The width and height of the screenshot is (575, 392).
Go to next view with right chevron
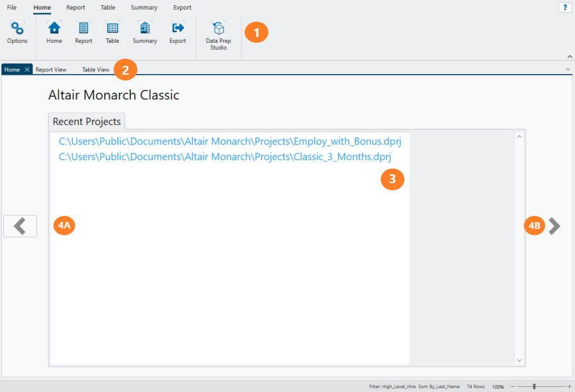click(x=554, y=225)
